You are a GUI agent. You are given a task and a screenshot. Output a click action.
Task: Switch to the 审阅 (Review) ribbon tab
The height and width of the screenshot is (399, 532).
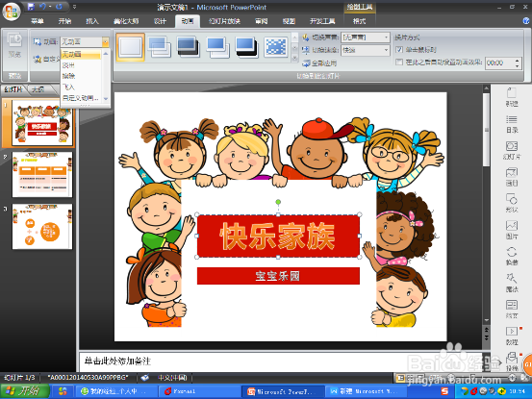tap(262, 21)
